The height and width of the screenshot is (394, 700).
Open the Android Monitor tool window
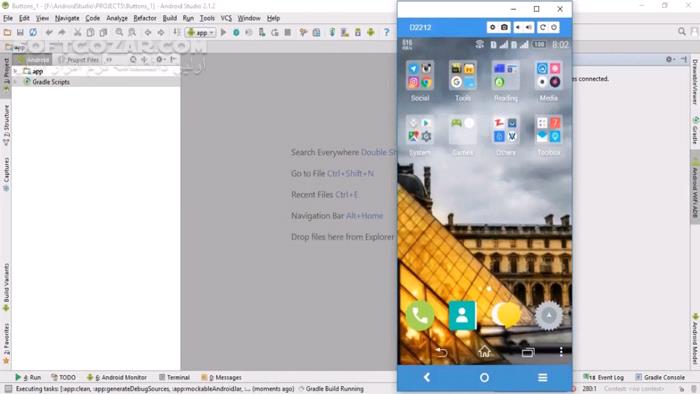(x=117, y=377)
